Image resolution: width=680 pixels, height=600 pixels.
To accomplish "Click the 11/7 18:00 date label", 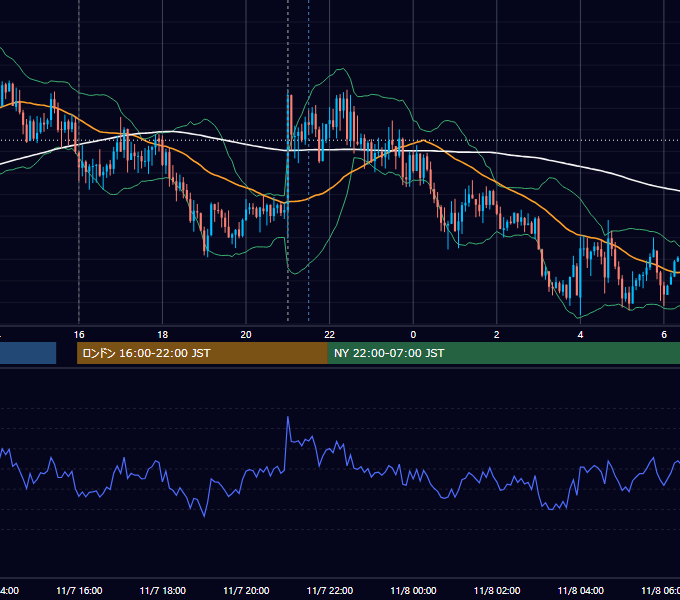I will (163, 591).
